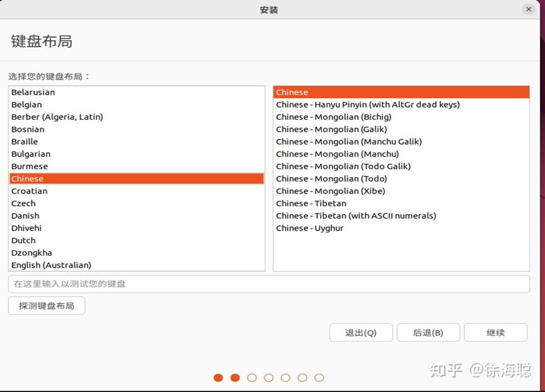Image resolution: width=545 pixels, height=392 pixels.
Task: Select Chinese - Hanyu Pinyin variant
Action: [368, 104]
